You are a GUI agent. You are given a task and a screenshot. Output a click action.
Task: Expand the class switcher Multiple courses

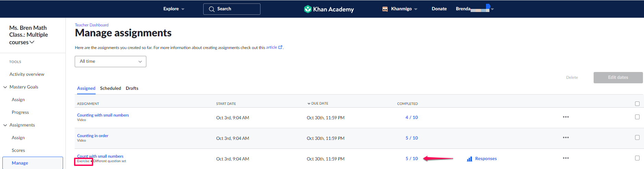coord(28,35)
